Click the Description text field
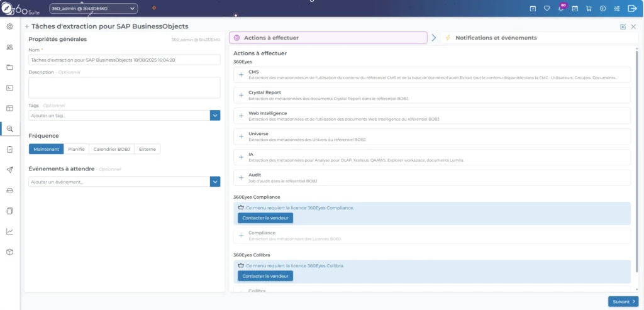Image resolution: width=644 pixels, height=310 pixels. (125, 87)
